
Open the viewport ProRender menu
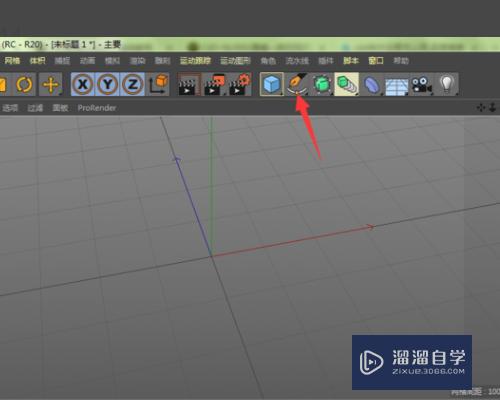point(97,108)
